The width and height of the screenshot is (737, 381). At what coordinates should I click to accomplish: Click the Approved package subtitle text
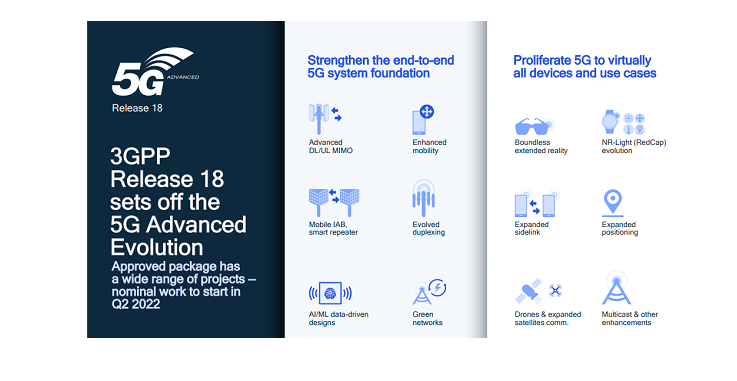(184, 285)
